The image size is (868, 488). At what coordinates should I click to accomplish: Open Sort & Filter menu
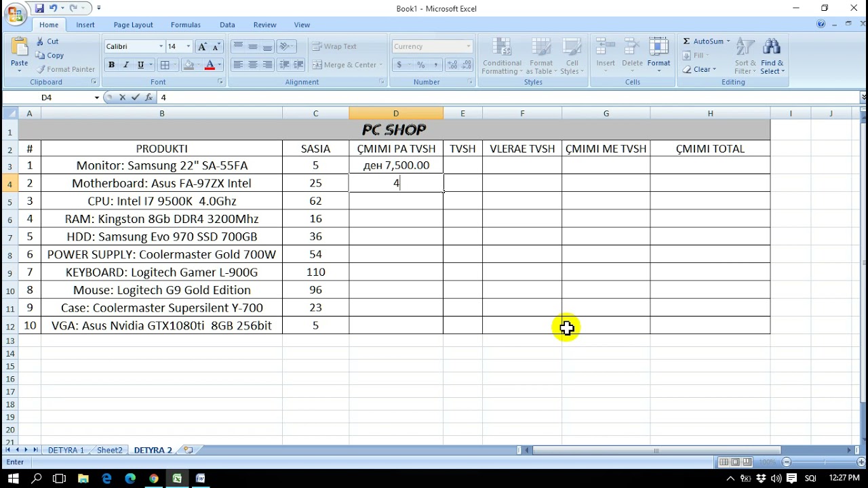[745, 56]
